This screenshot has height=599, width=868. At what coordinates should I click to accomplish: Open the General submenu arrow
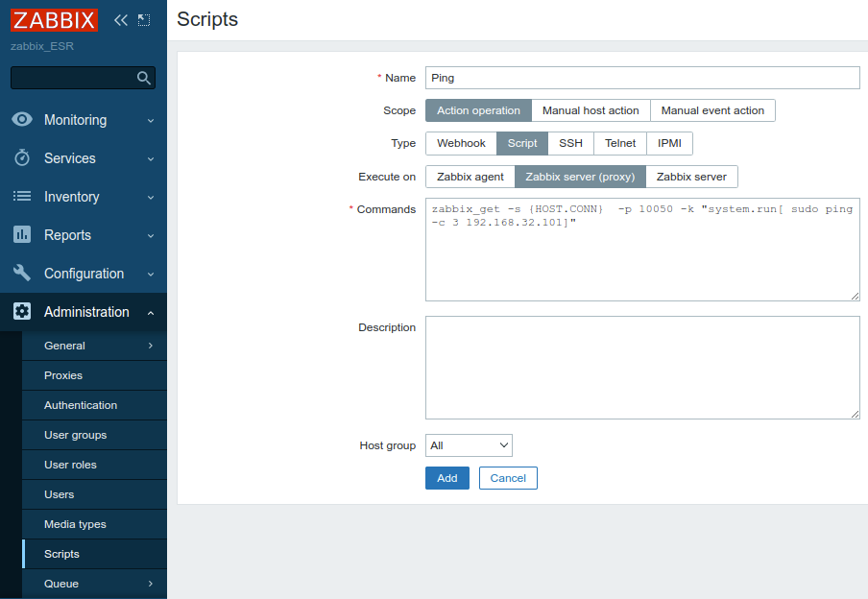(151, 346)
